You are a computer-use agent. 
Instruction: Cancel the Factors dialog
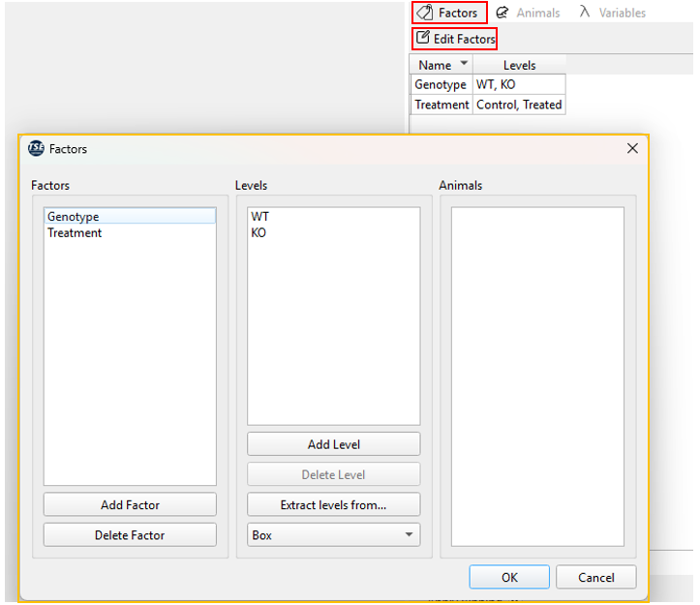(596, 577)
